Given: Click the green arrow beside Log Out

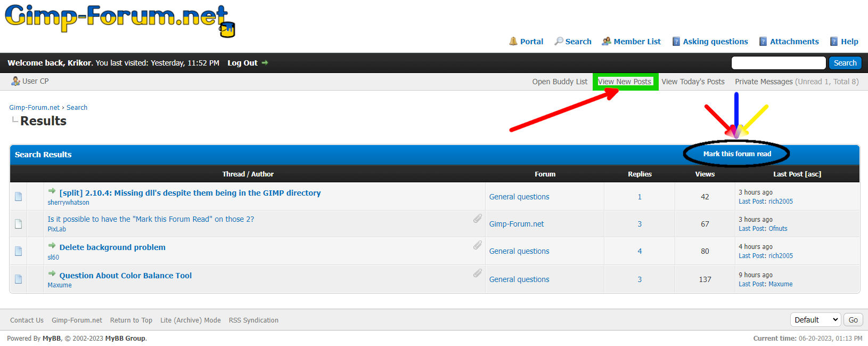Looking at the screenshot, I should (265, 63).
